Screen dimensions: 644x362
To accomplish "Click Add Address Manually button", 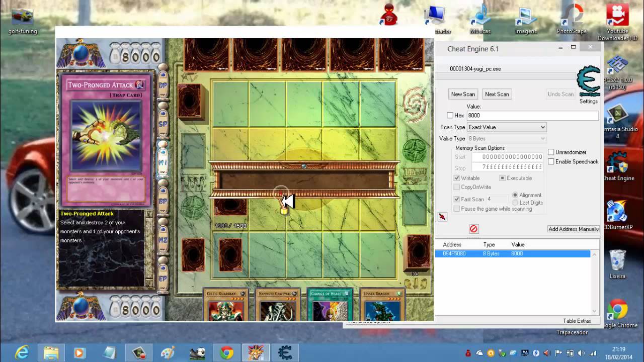I will click(574, 229).
